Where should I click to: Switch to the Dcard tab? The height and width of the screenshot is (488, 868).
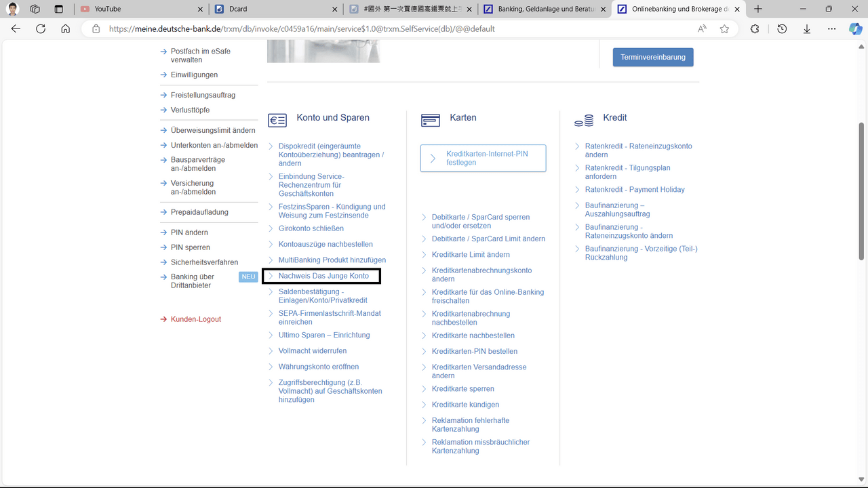point(275,9)
